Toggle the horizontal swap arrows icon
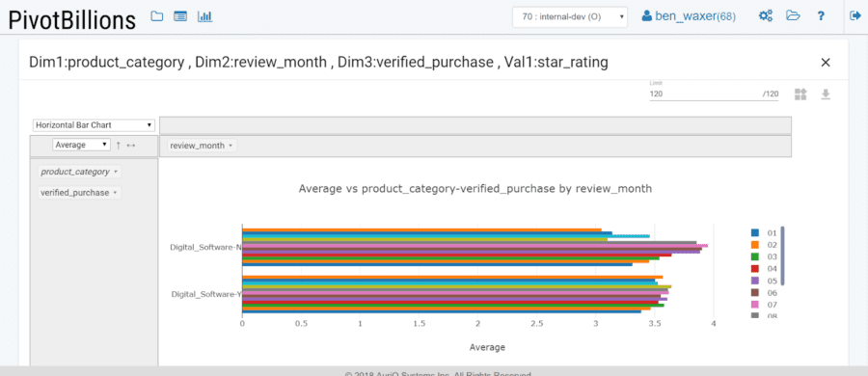The height and width of the screenshot is (376, 868). [130, 145]
